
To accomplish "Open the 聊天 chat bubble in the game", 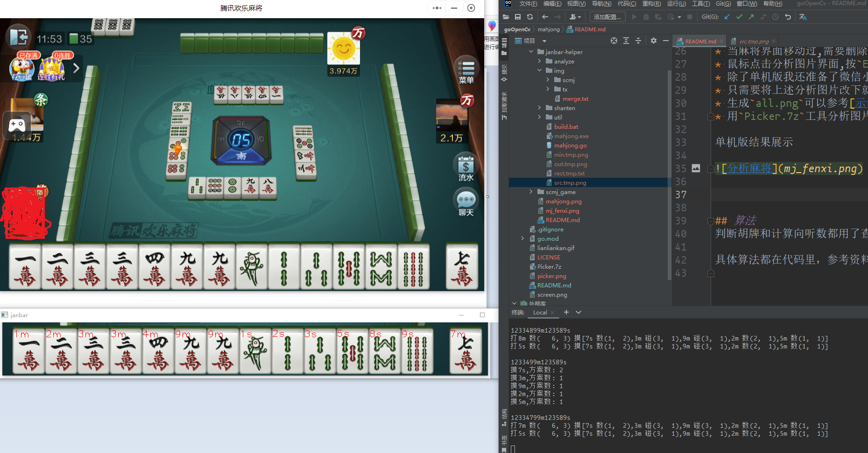I will tap(466, 202).
